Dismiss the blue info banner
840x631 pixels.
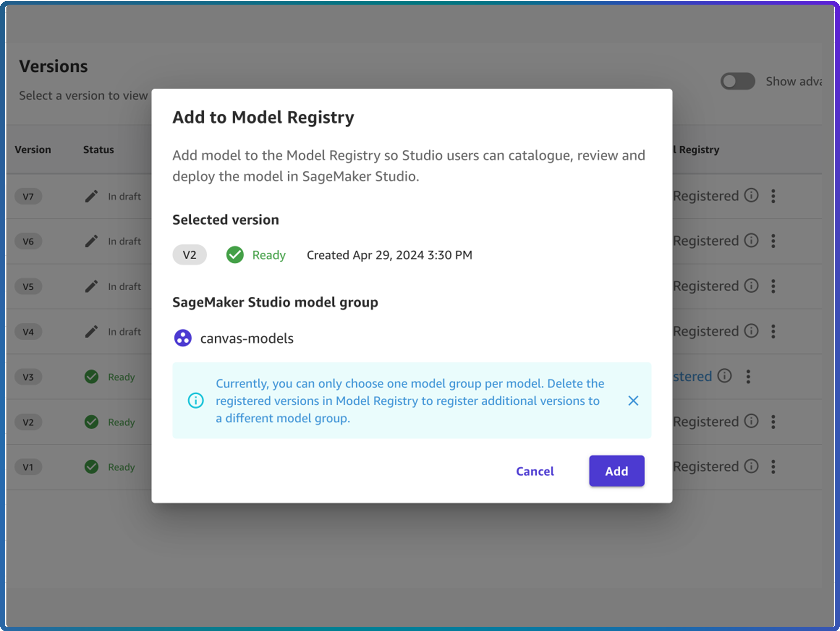coord(633,400)
